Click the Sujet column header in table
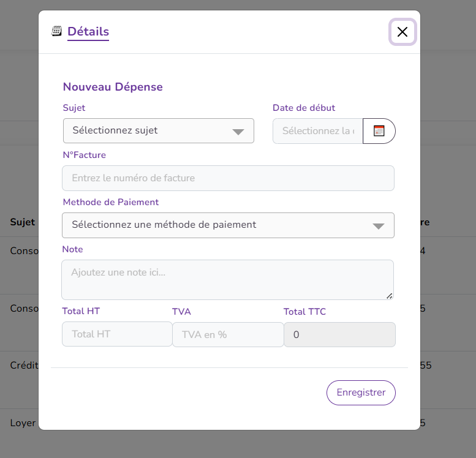This screenshot has width=476, height=458. [x=23, y=222]
